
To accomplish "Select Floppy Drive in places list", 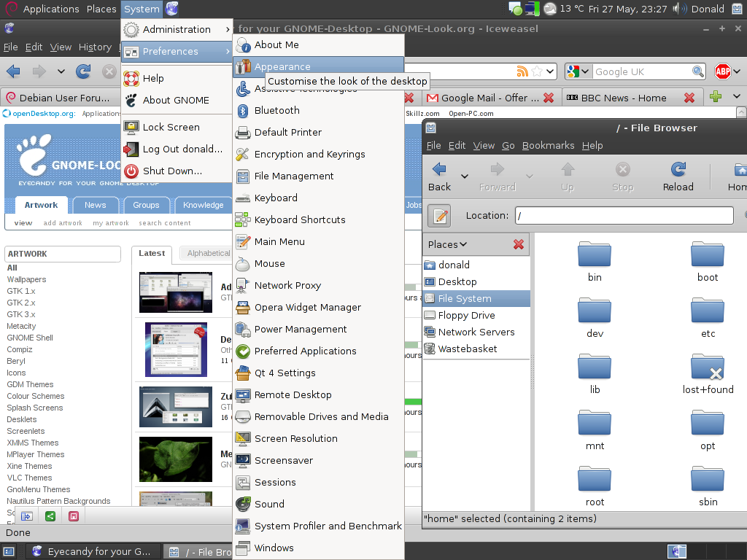I will [x=476, y=316].
